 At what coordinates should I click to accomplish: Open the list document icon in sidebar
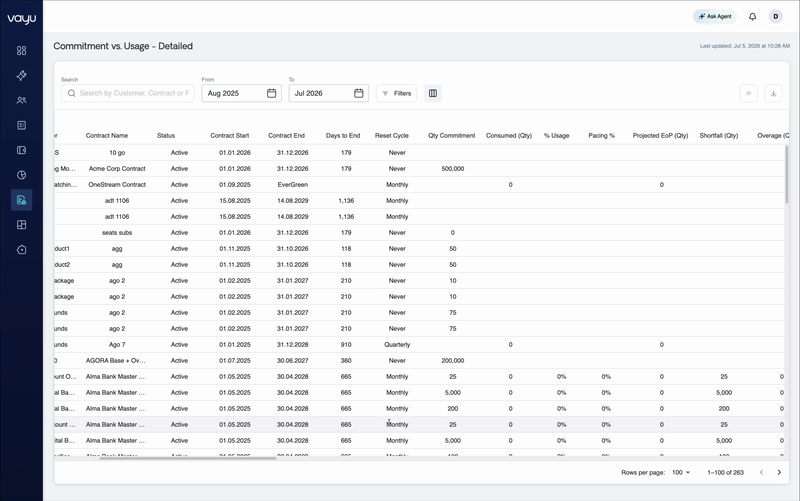[21, 125]
